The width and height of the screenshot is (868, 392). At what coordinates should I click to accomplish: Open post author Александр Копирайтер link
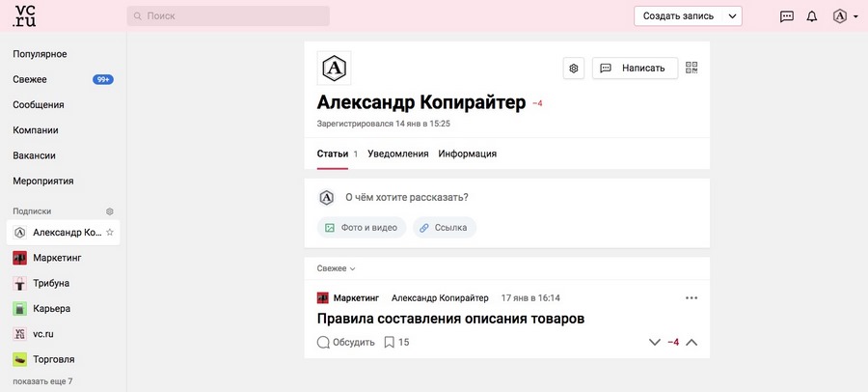pos(440,298)
